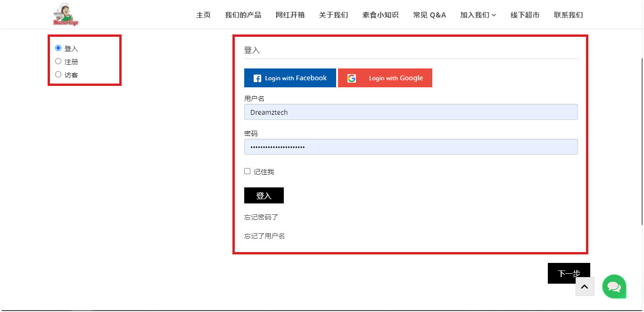Viewport: 644px width, 312px height.
Task: Go to the 主页 menu item
Action: 203,15
